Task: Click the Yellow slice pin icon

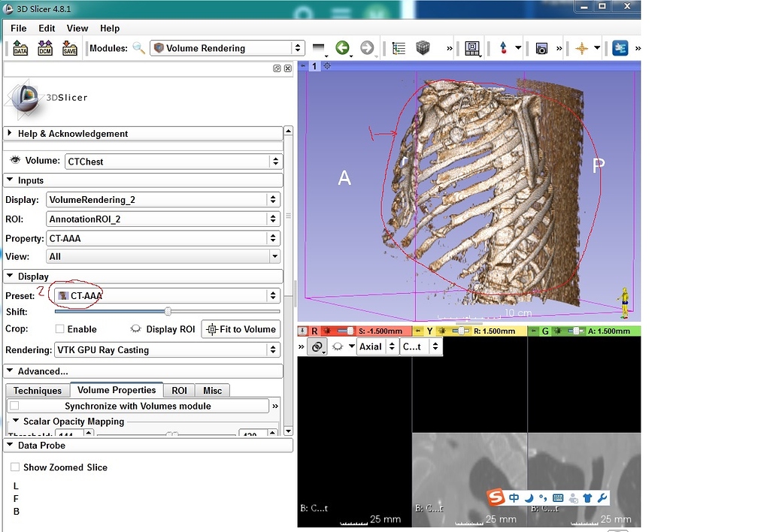Action: click(418, 331)
